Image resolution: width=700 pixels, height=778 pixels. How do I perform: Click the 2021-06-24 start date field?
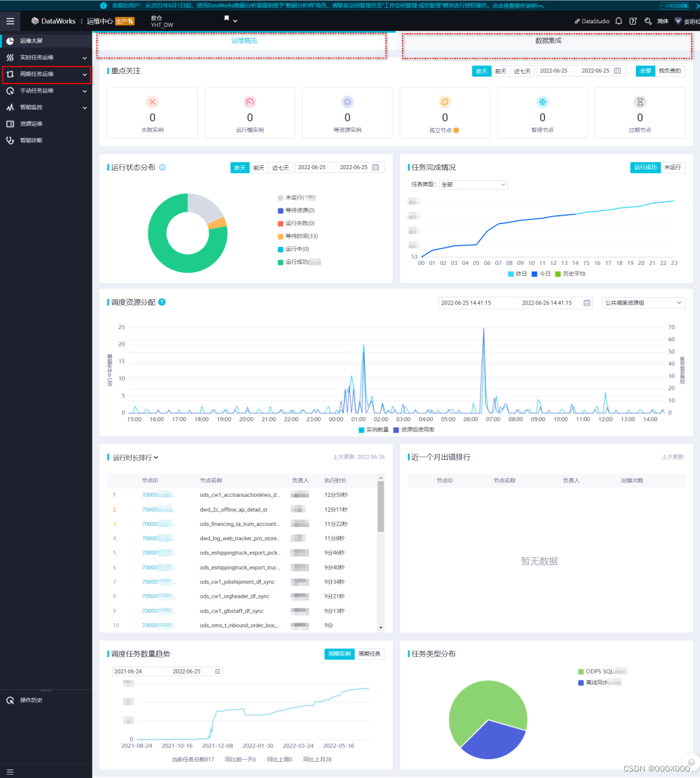tap(128, 671)
